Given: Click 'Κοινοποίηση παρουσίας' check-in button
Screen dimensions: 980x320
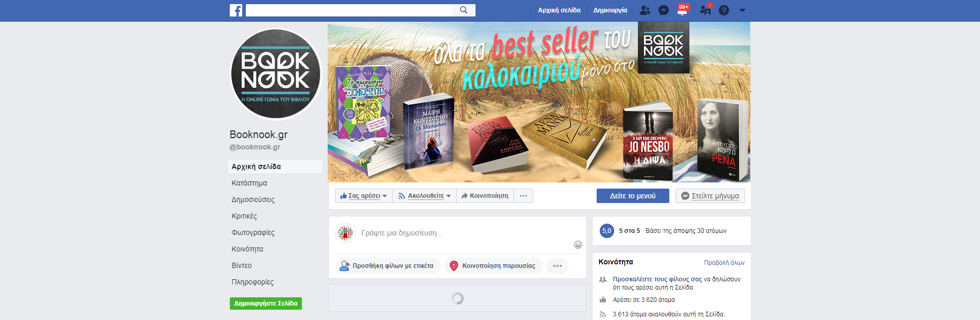Looking at the screenshot, I should [x=493, y=266].
